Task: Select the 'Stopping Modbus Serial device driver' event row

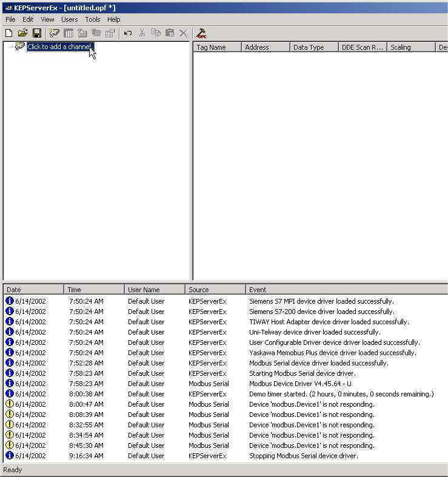Action: [x=303, y=456]
